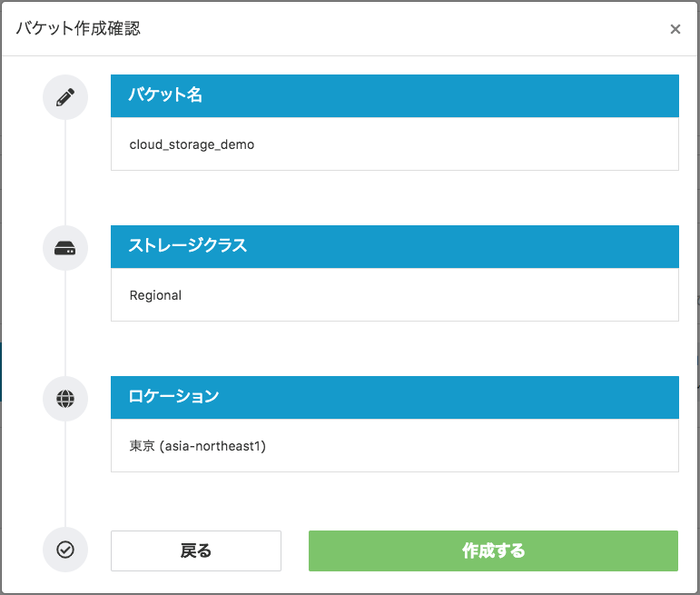Select the バケット名 section header label

point(165,95)
